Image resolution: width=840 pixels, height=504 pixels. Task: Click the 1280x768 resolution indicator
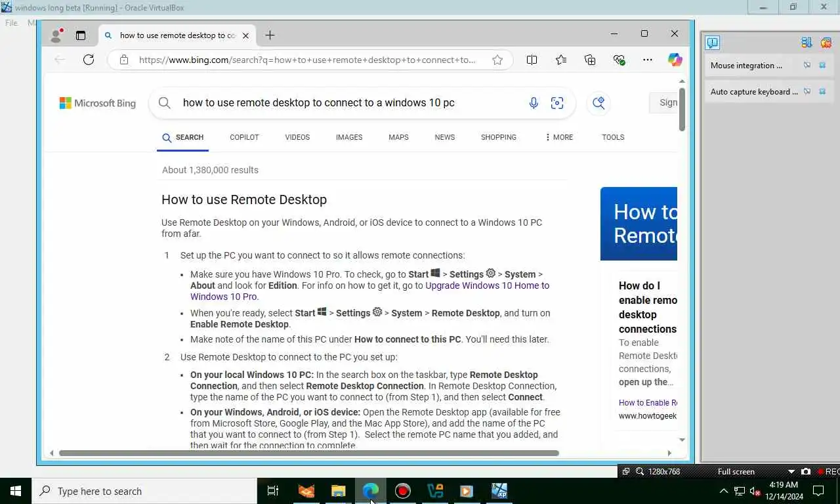click(664, 471)
